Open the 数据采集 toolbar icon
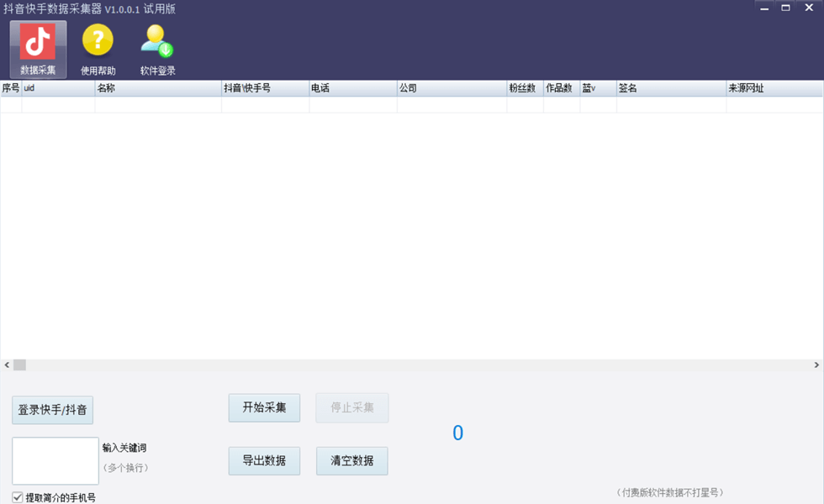The image size is (824, 504). [38, 50]
